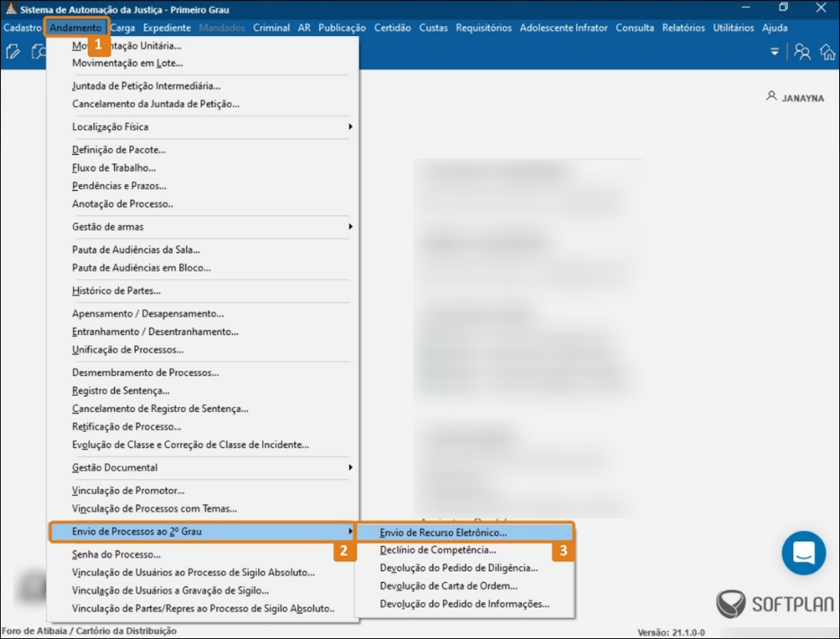Click Envio de Recurso Eletrônico
This screenshot has height=639, width=840.
465,533
